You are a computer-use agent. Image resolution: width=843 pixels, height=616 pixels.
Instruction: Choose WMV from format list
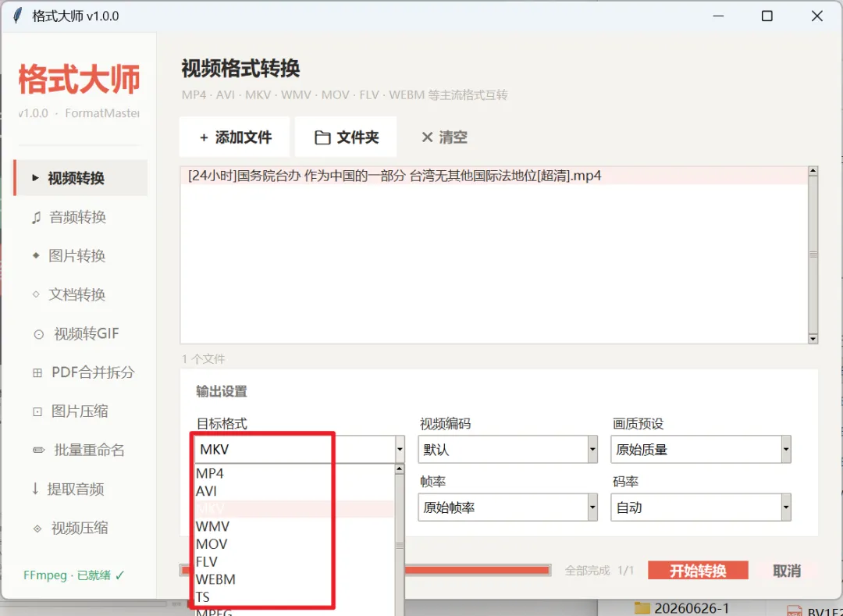[294, 526]
